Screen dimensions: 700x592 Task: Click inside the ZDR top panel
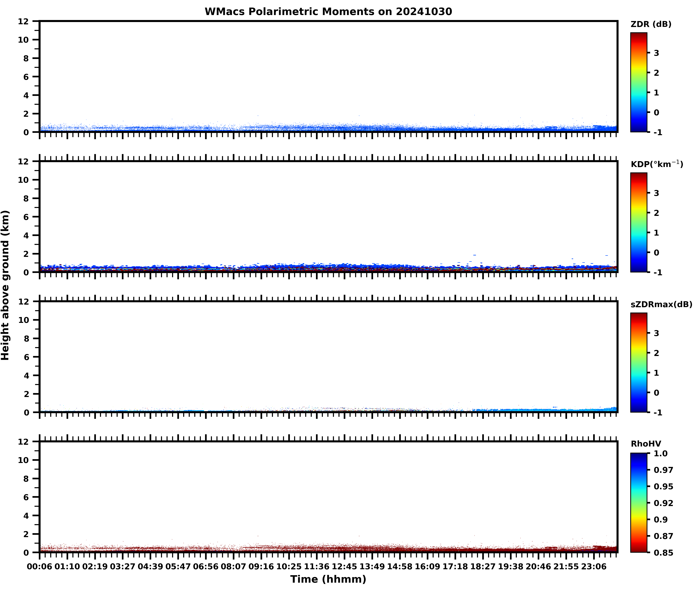(x=328, y=76)
